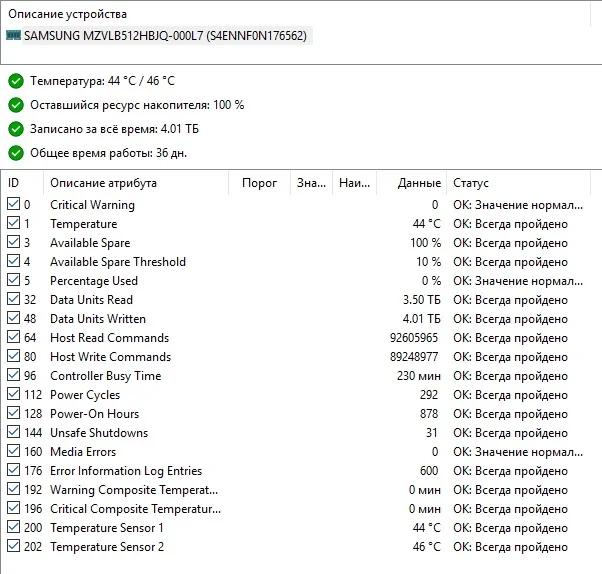Toggle the Warning Composite Temperature checkbox

(x=13, y=489)
